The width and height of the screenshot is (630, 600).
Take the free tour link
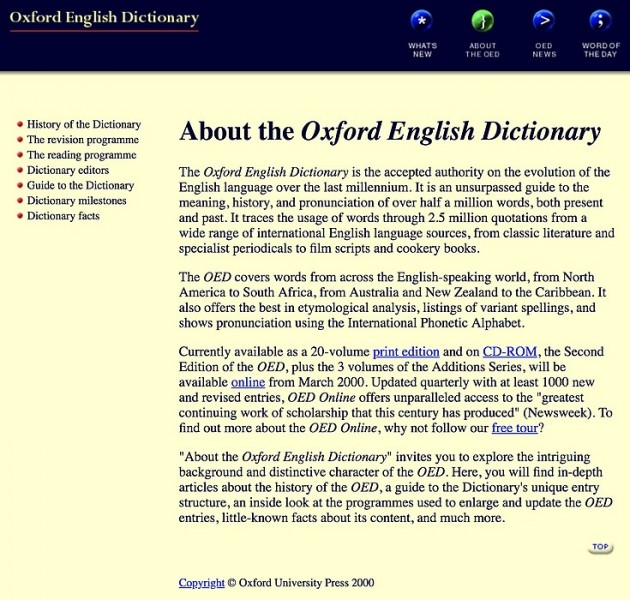pyautogui.click(x=515, y=428)
